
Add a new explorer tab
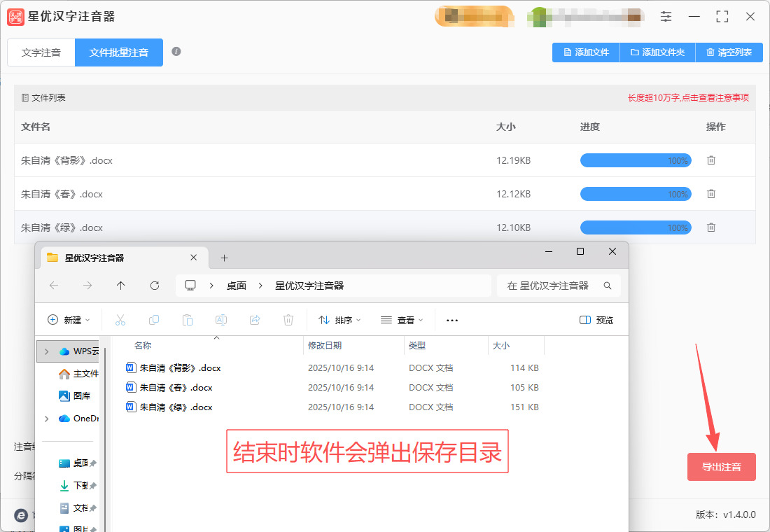pyautogui.click(x=224, y=258)
